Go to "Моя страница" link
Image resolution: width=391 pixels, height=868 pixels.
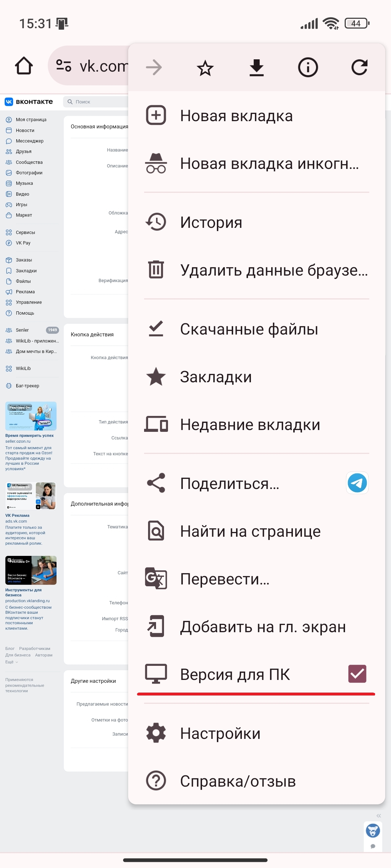pyautogui.click(x=31, y=120)
